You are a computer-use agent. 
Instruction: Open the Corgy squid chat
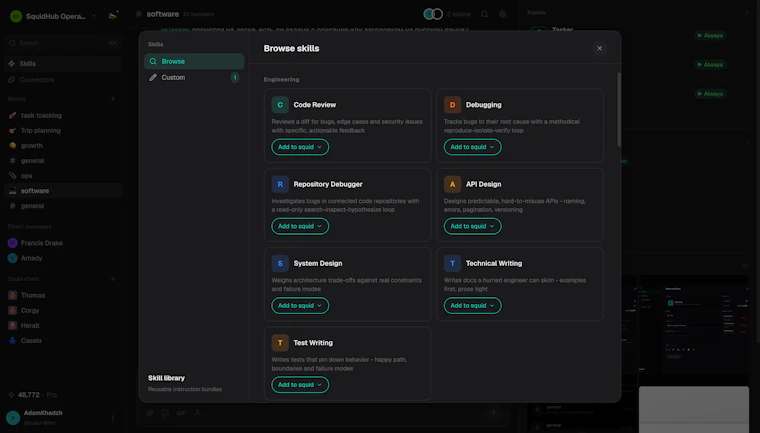click(x=63, y=310)
